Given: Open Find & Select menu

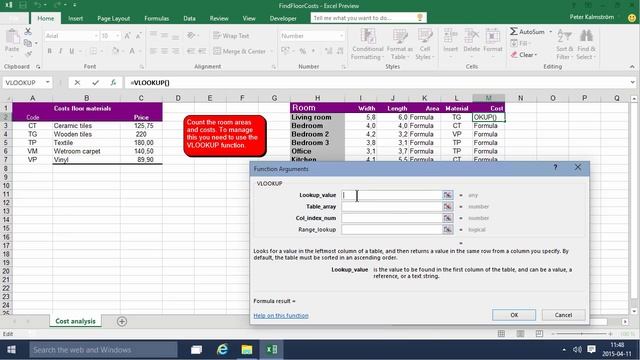Looking at the screenshot, I should tap(586, 44).
